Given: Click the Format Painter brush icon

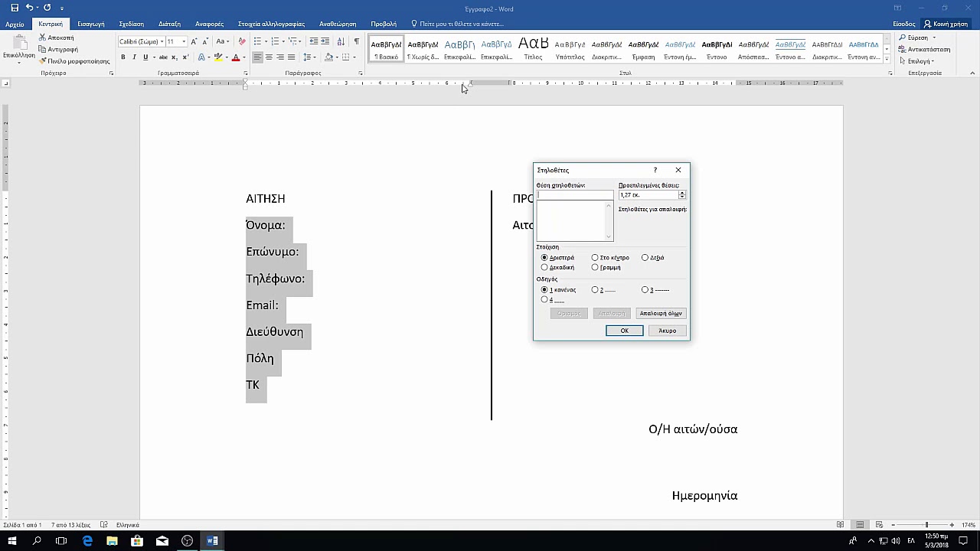Looking at the screenshot, I should (43, 61).
